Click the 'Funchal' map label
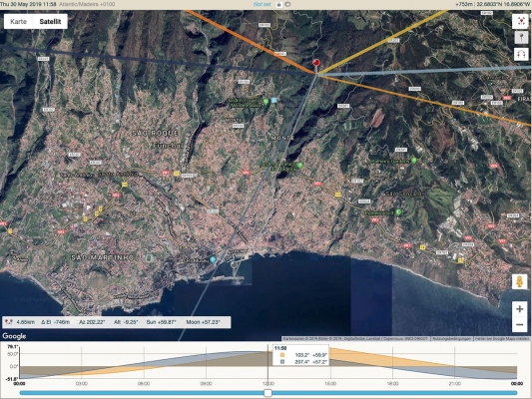Viewport: 532px width, 399px height. point(168,145)
